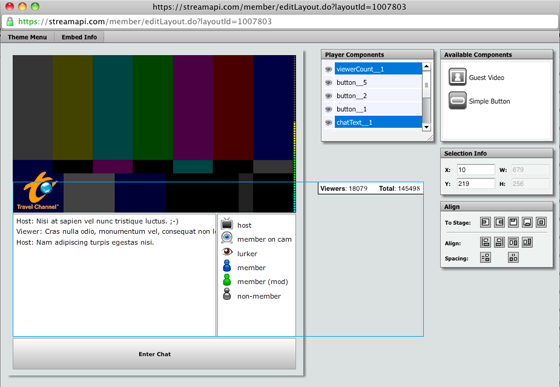Click the 'non-member' list entry
This screenshot has width=560, height=387.
click(x=251, y=295)
